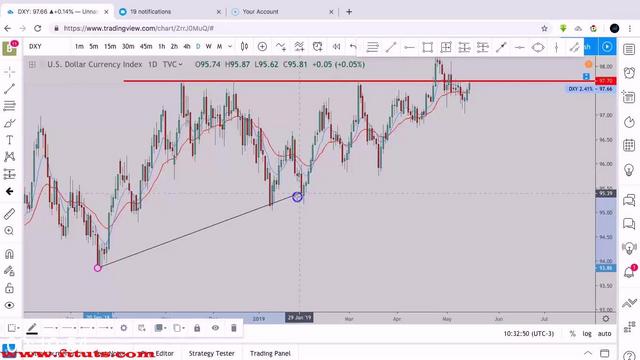
Task: Select the 15m timeframe
Action: [110, 47]
